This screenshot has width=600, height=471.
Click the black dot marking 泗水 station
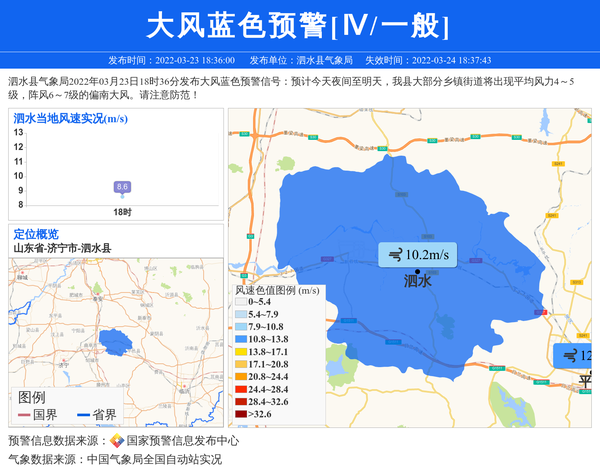coord(417,272)
